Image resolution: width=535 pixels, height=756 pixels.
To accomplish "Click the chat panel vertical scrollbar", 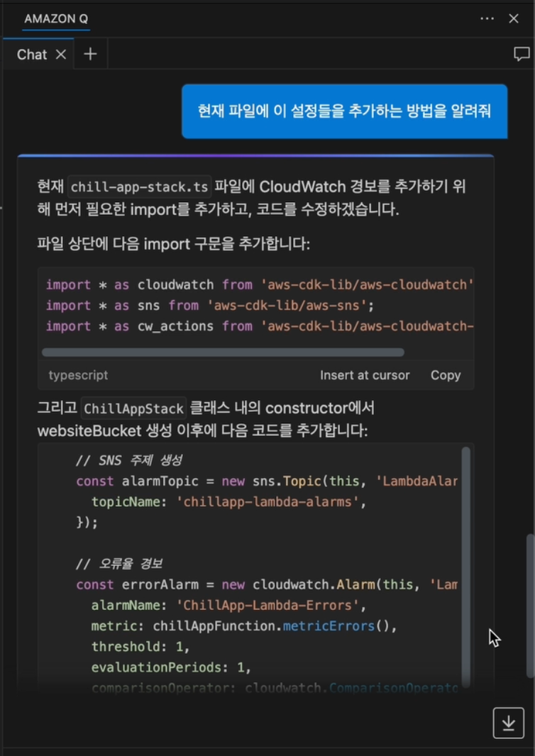I will click(x=531, y=605).
